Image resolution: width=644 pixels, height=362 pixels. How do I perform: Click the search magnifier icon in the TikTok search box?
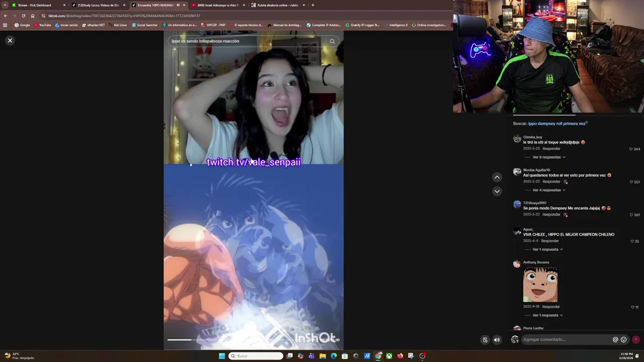click(332, 41)
